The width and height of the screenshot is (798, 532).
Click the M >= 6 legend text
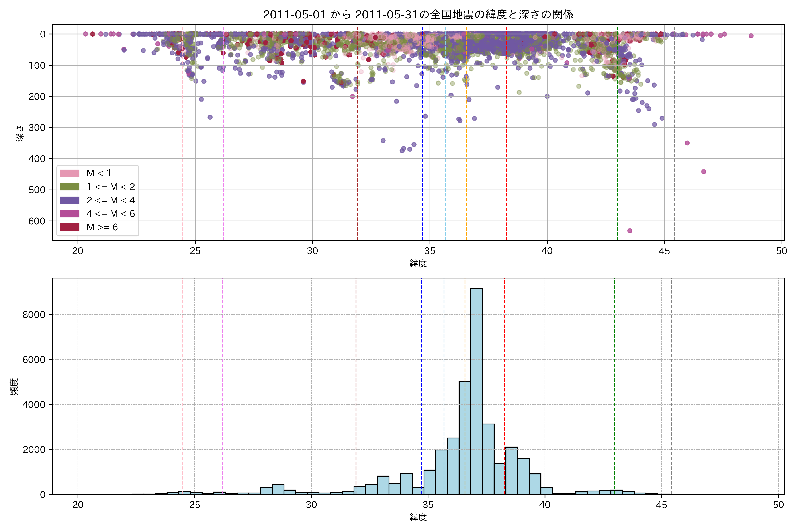tap(102, 227)
